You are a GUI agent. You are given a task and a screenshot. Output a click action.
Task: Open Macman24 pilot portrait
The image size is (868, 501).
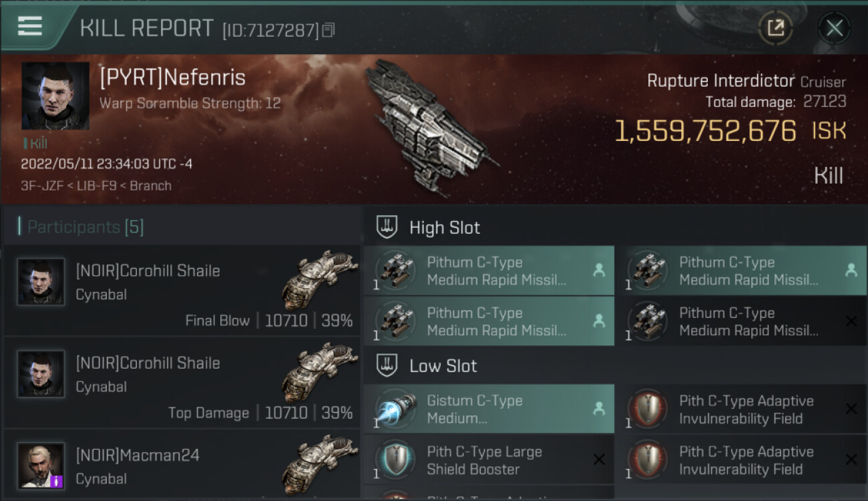click(41, 466)
